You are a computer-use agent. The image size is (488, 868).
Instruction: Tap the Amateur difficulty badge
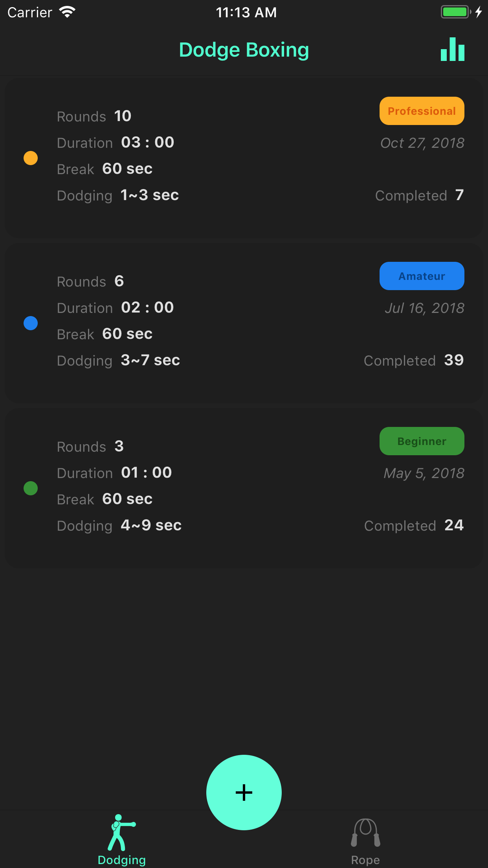[x=422, y=276]
